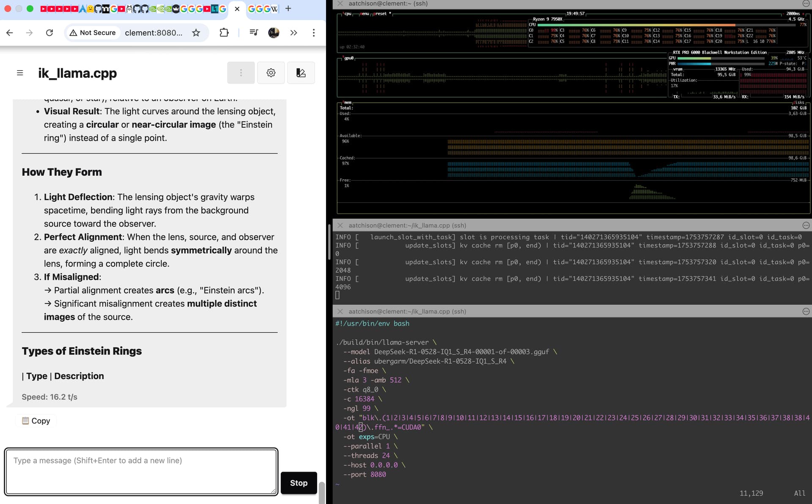
Task: Switch to the Wikipedia tab
Action: (274, 8)
